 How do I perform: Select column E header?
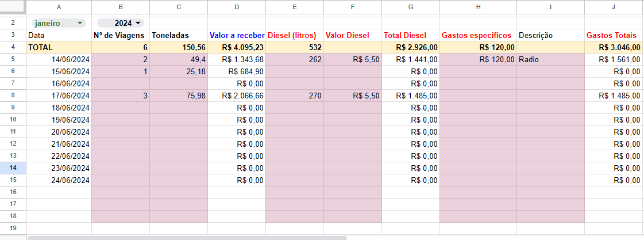tap(295, 6)
